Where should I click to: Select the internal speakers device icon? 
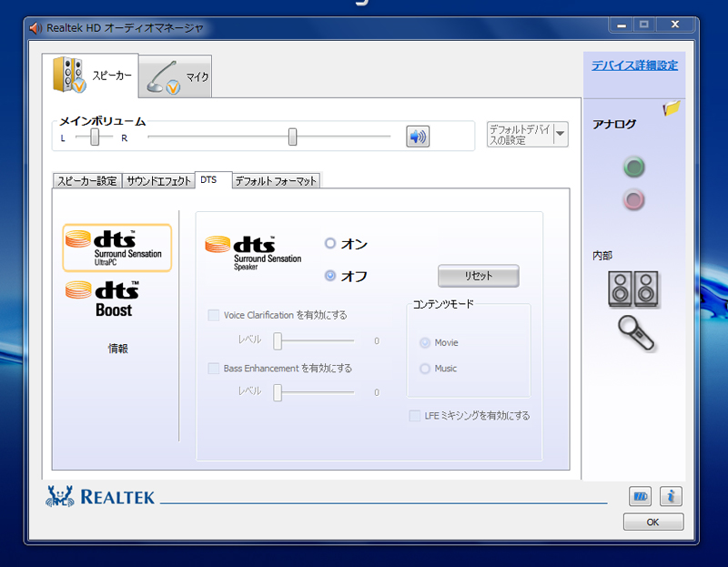(x=633, y=289)
